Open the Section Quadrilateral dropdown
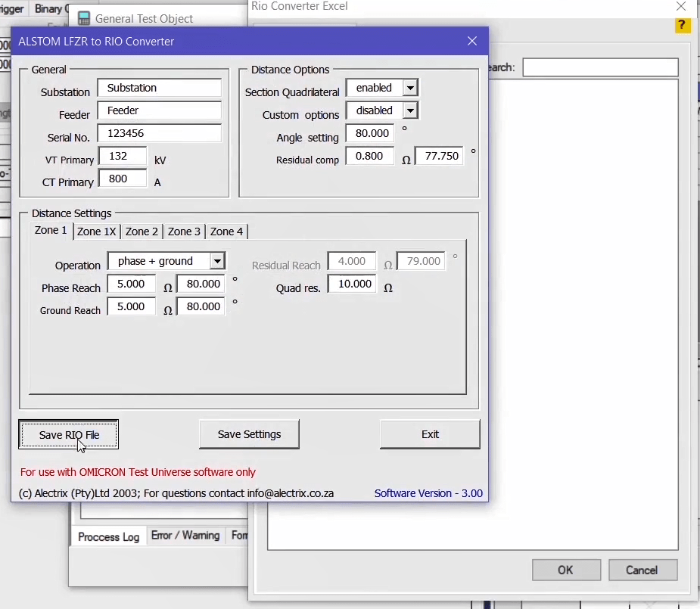Image resolution: width=700 pixels, height=609 pixels. pyautogui.click(x=410, y=88)
